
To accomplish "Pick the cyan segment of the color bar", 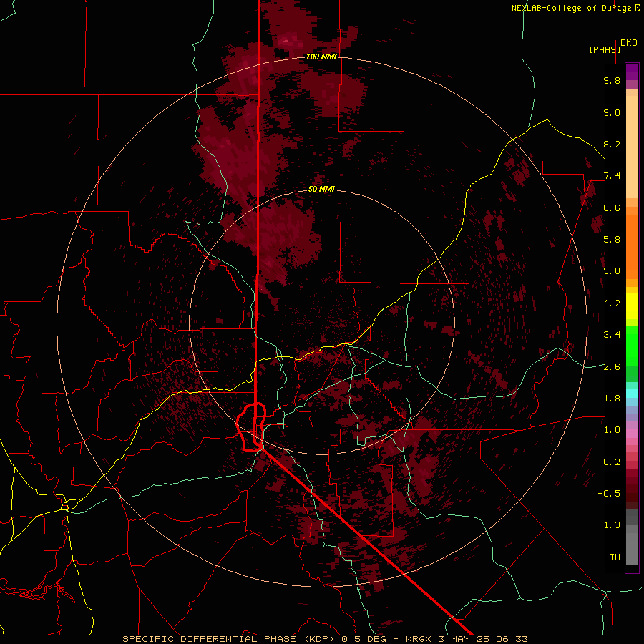I will pos(632,393).
